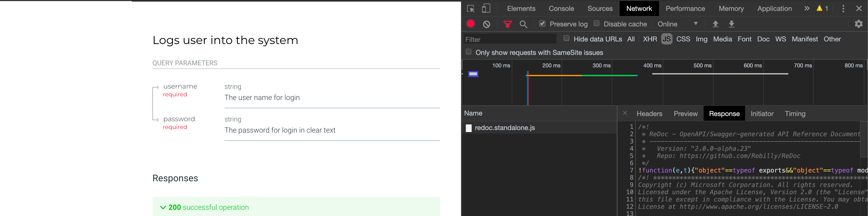Stop recording network log

(471, 24)
